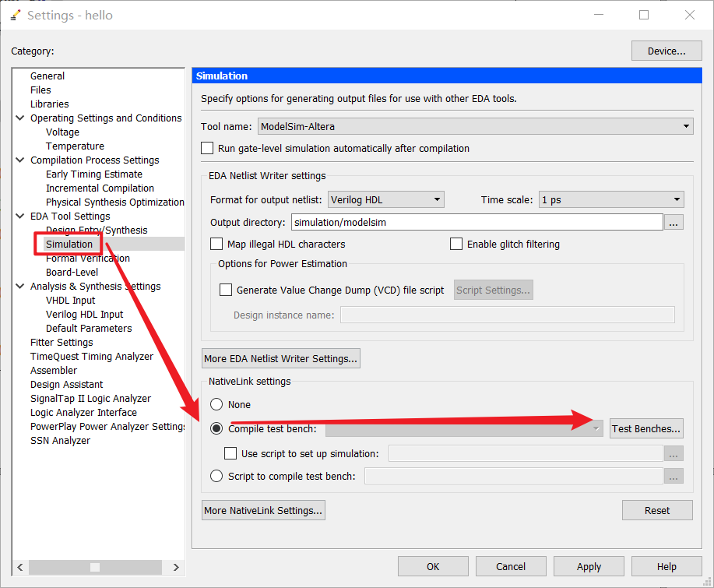Click the Output directory text field
This screenshot has width=714, height=588.
[477, 222]
